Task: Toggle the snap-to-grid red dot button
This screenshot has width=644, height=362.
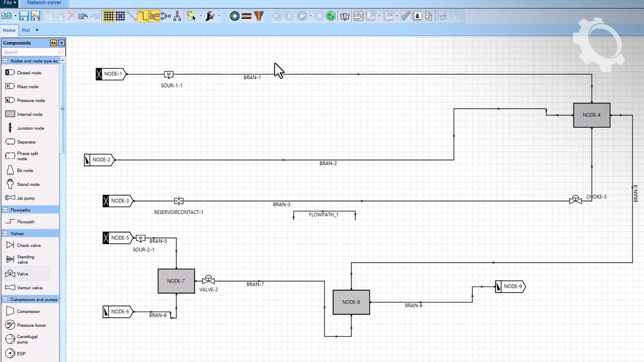Action: coord(120,16)
